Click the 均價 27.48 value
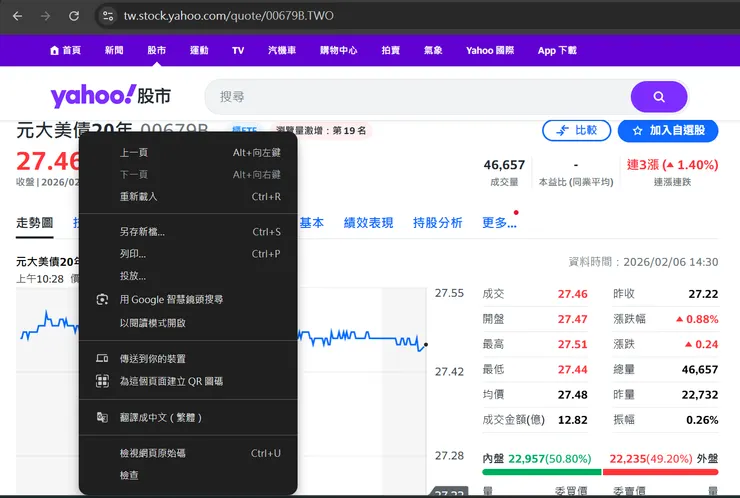 point(572,395)
